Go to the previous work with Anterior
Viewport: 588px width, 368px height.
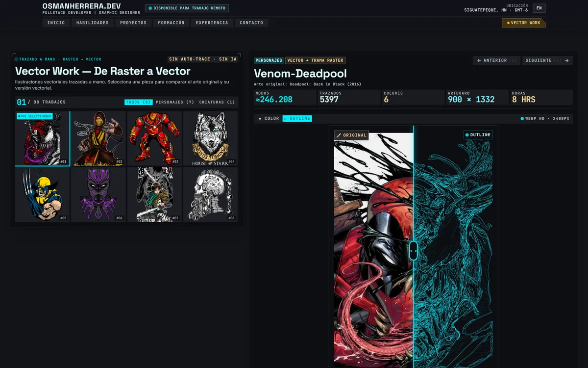496,60
